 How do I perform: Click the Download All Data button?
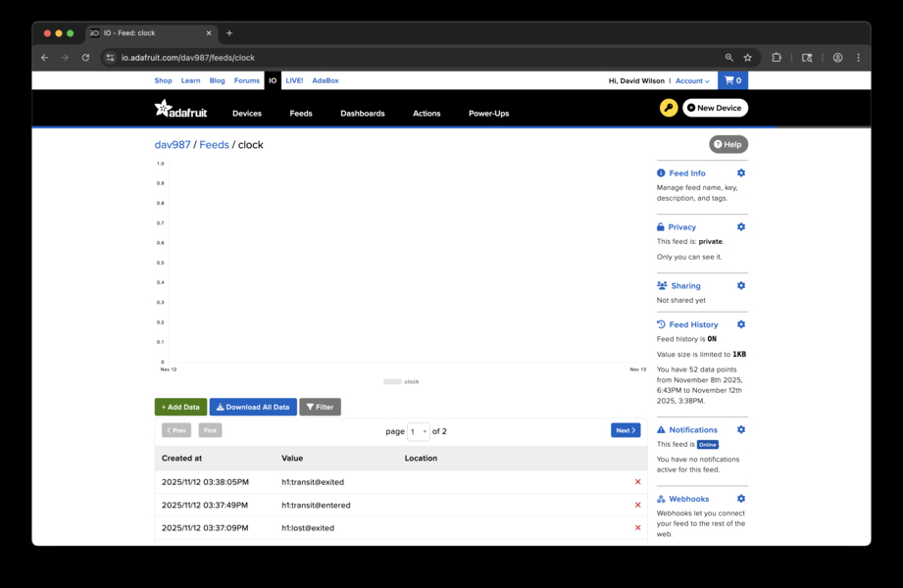coord(253,406)
